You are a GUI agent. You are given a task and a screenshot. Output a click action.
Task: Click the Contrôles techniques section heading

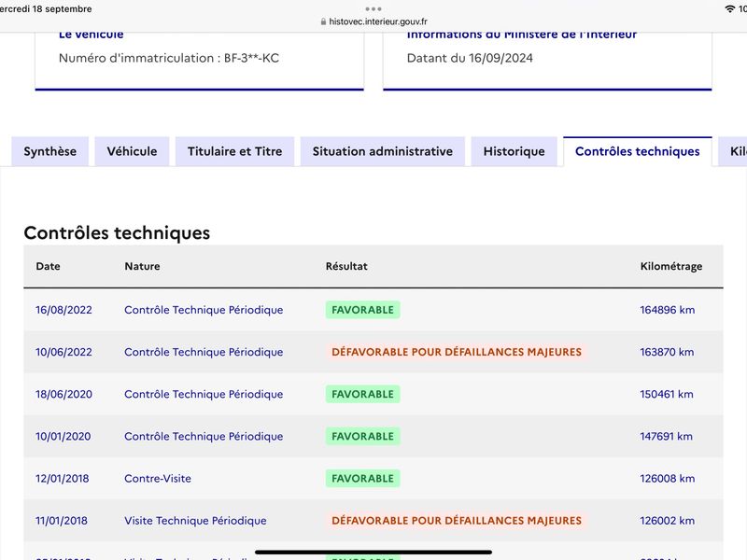117,232
